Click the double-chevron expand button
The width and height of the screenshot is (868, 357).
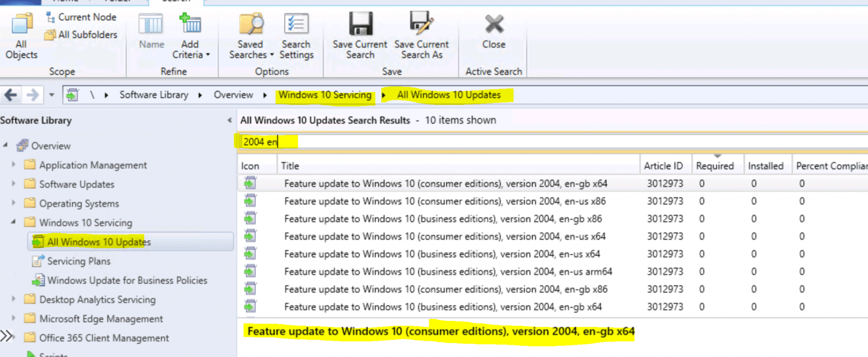tap(6, 336)
